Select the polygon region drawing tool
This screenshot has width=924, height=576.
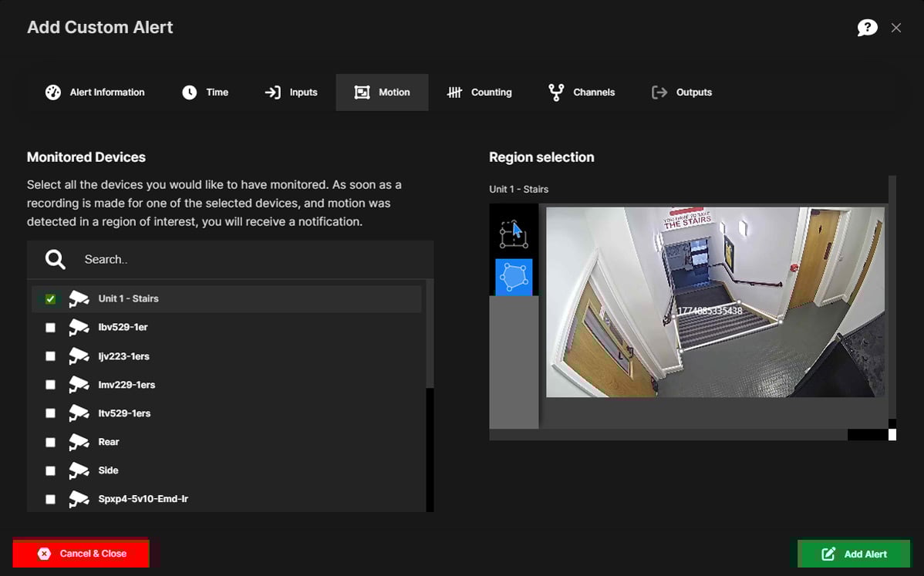click(514, 277)
